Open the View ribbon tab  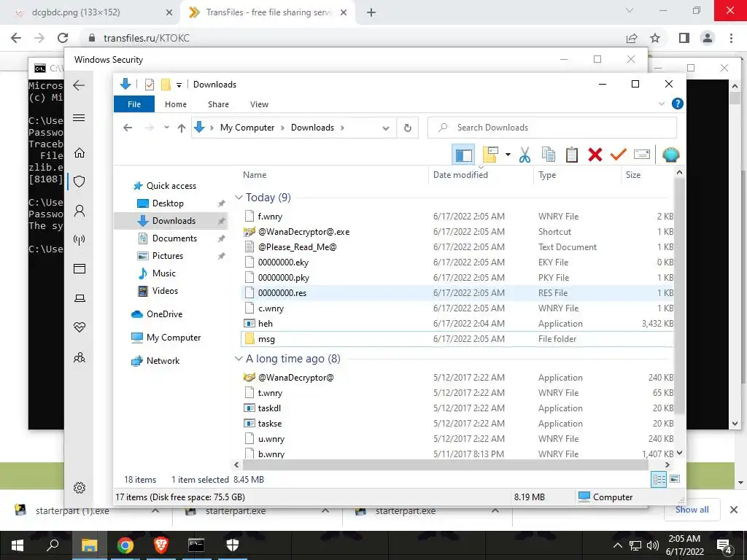(x=259, y=104)
